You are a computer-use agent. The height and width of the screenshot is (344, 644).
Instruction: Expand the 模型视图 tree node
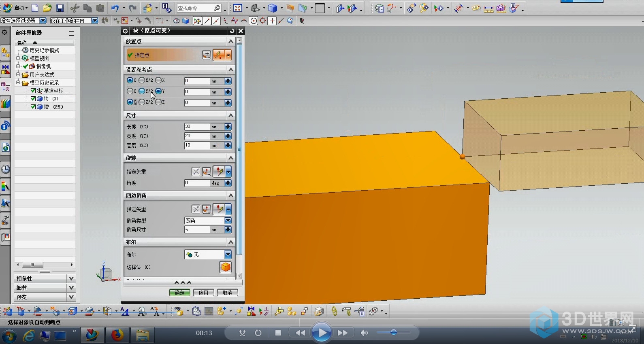point(18,58)
